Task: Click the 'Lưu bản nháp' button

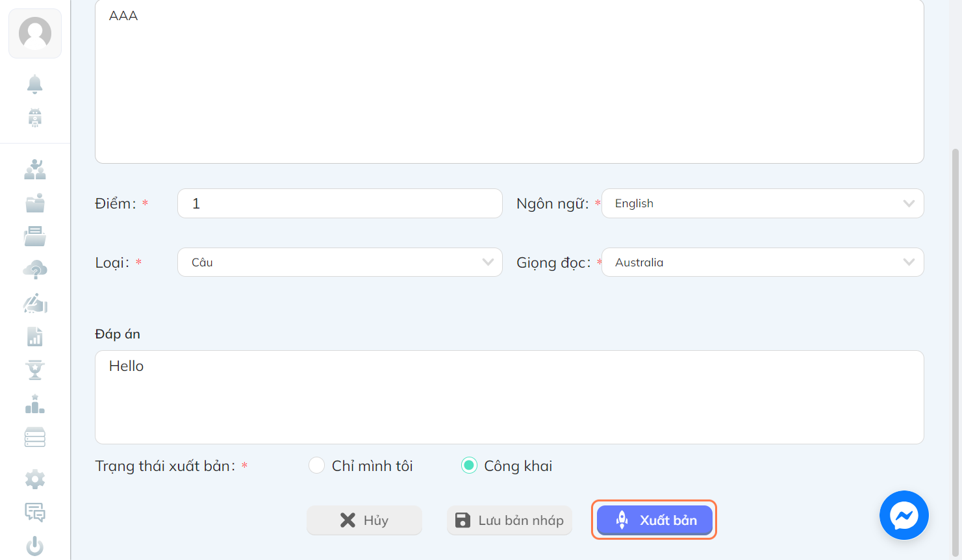Action: pyautogui.click(x=509, y=520)
